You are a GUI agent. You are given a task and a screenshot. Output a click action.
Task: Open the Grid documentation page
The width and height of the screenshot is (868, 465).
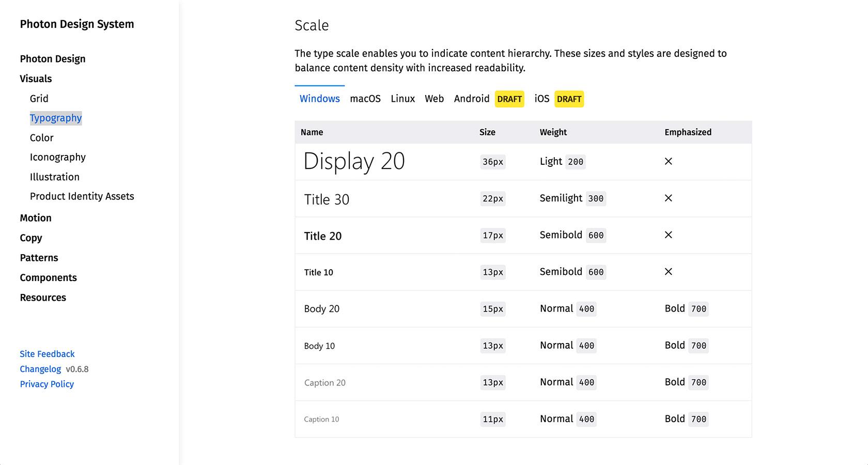click(39, 98)
